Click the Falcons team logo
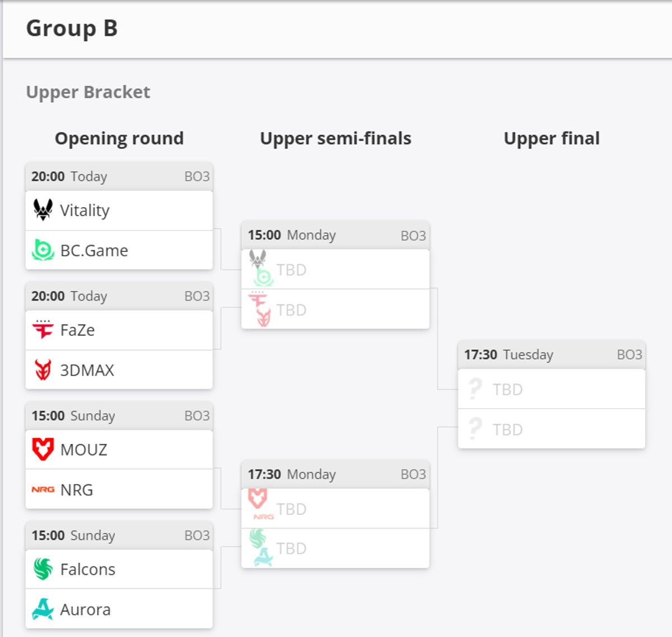The image size is (672, 637). 43,569
